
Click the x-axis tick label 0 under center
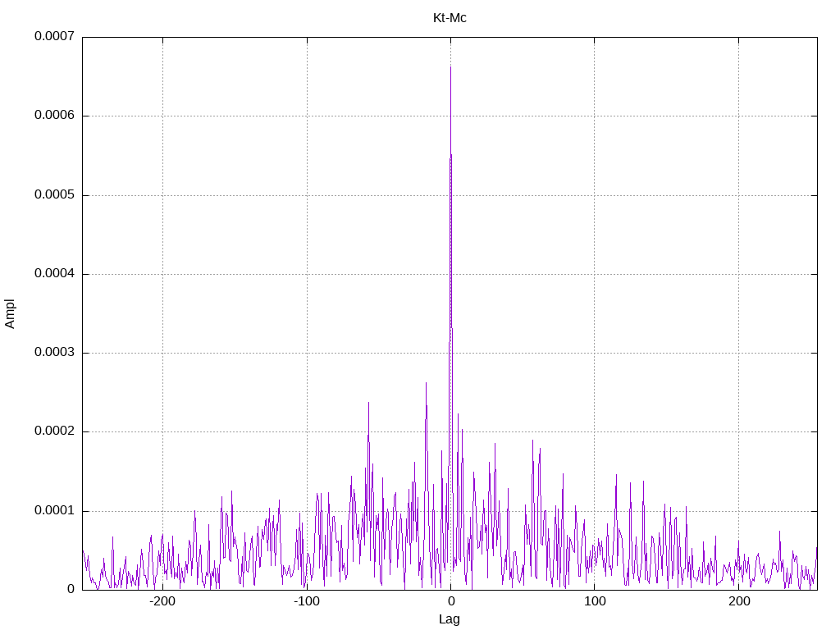[450, 601]
